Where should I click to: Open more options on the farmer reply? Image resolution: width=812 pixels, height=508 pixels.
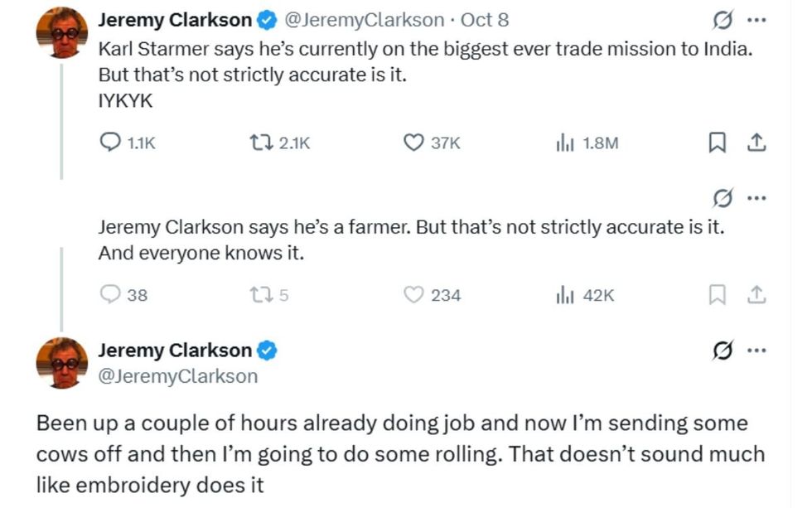point(756,199)
